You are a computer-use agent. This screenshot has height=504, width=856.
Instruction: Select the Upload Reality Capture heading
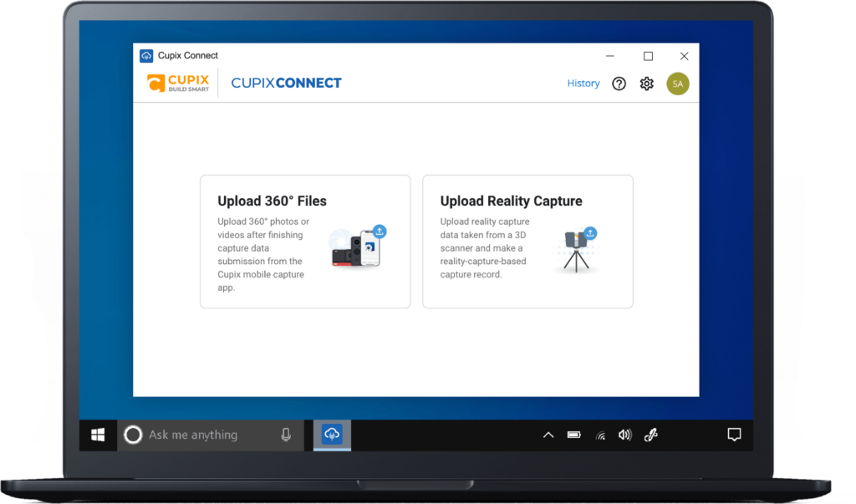click(x=511, y=201)
